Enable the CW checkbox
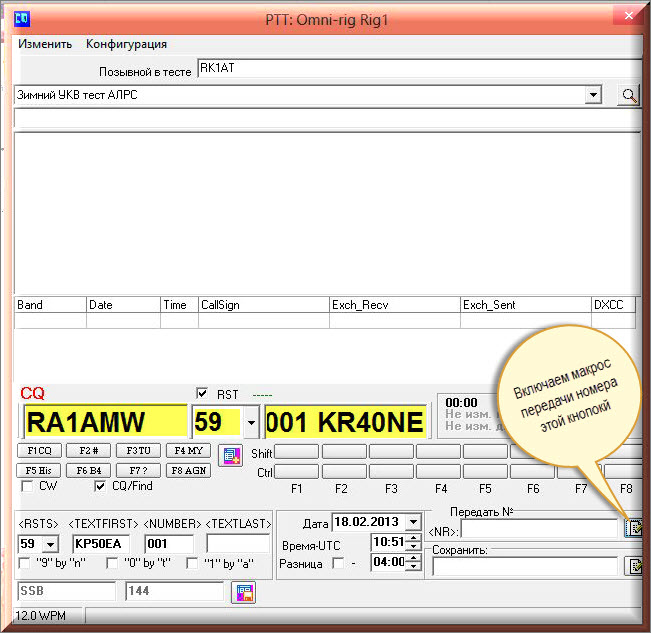 pyautogui.click(x=27, y=486)
